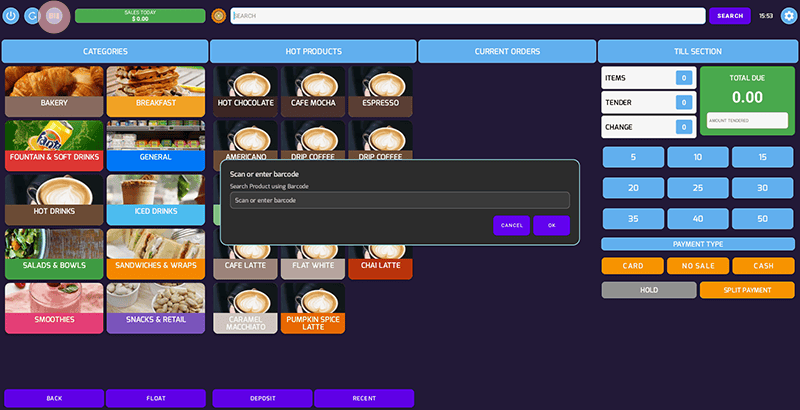Image resolution: width=800 pixels, height=410 pixels.
Task: Open the Hot Drinks category
Action: pyautogui.click(x=54, y=200)
